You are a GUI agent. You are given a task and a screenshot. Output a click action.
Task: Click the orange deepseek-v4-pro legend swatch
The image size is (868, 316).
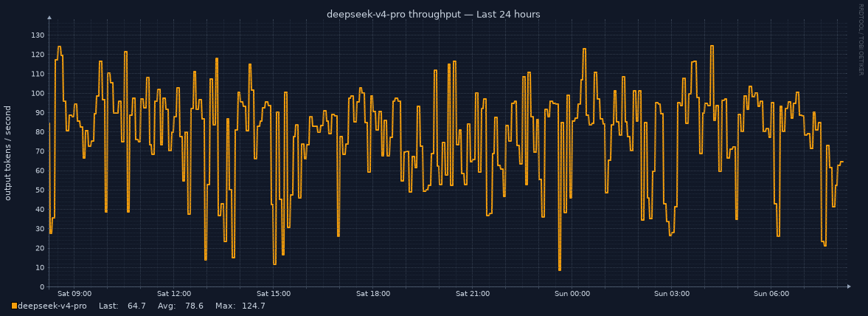tap(15, 306)
